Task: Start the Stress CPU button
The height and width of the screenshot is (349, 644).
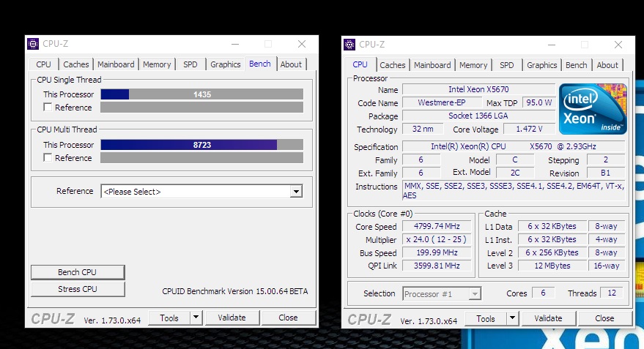Action: pos(78,289)
